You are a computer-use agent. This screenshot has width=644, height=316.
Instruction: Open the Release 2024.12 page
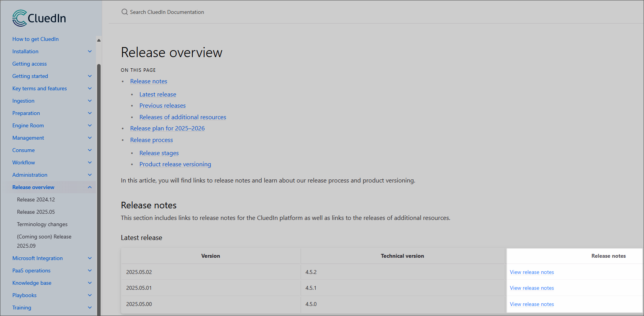(36, 199)
